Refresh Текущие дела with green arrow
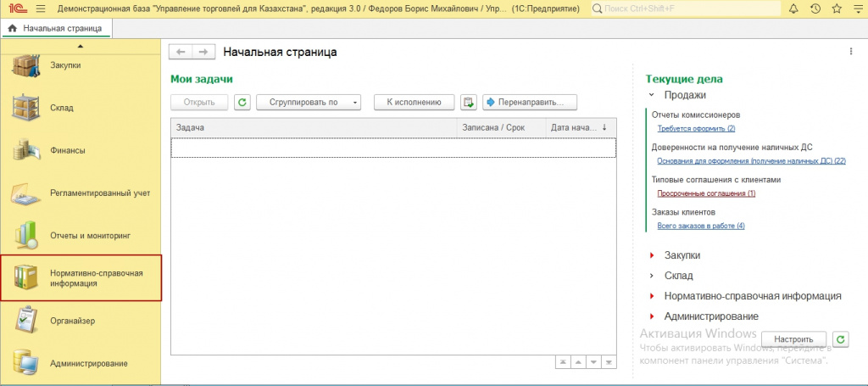868x386 pixels. coord(841,339)
